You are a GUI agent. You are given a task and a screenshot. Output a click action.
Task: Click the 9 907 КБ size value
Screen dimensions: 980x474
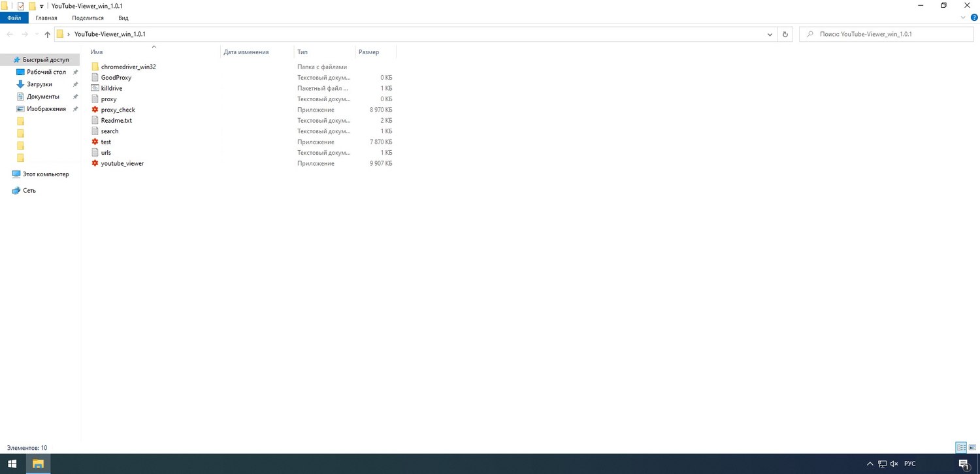pyautogui.click(x=381, y=163)
